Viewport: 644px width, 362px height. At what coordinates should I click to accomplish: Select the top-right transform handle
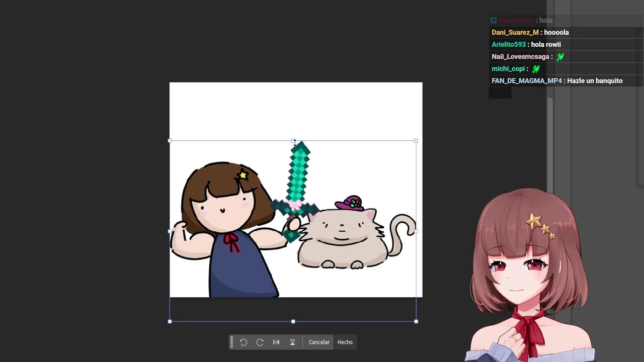tap(416, 141)
